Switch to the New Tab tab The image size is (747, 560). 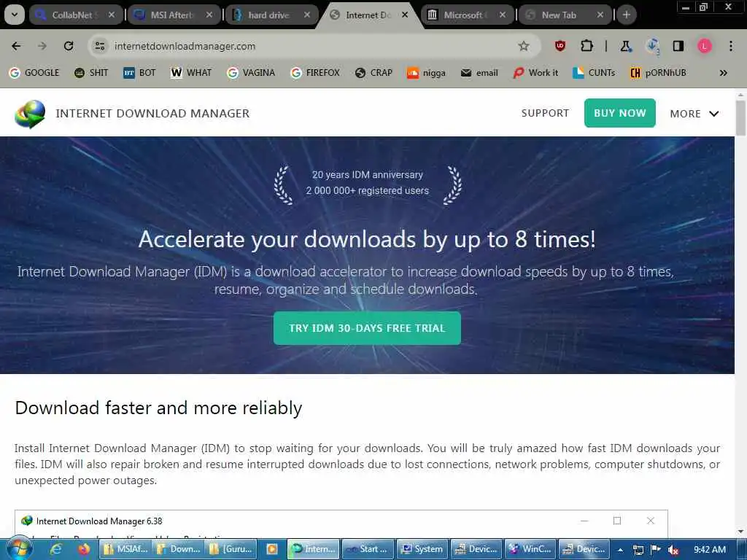[x=565, y=15]
